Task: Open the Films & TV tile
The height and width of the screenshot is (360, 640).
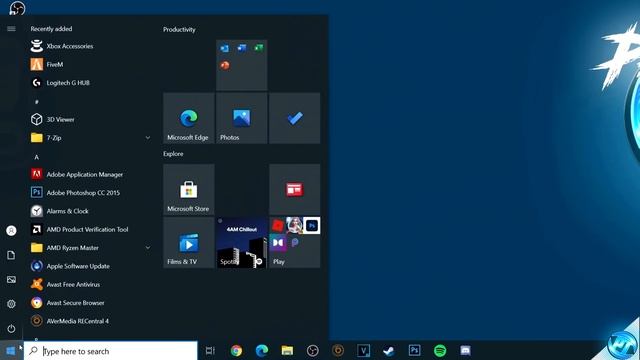Action: tap(189, 242)
